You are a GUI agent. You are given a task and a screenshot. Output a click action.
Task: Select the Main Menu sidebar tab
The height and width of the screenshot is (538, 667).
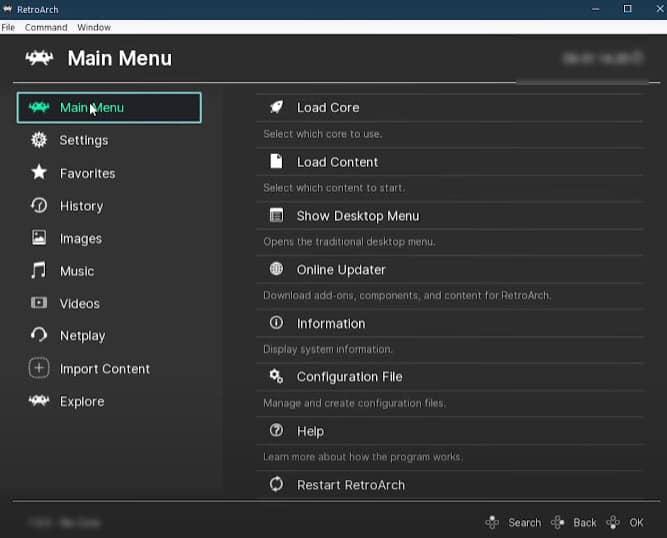click(x=109, y=108)
